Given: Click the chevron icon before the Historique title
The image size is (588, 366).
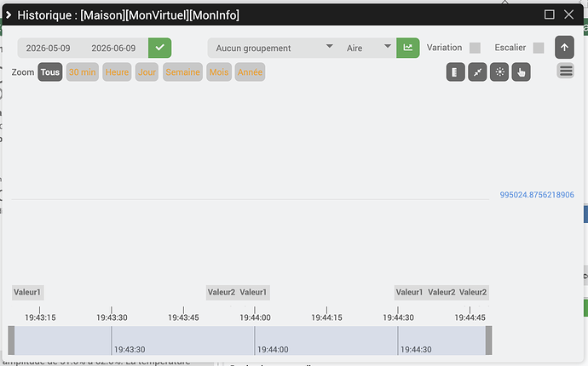Looking at the screenshot, I should (9, 15).
